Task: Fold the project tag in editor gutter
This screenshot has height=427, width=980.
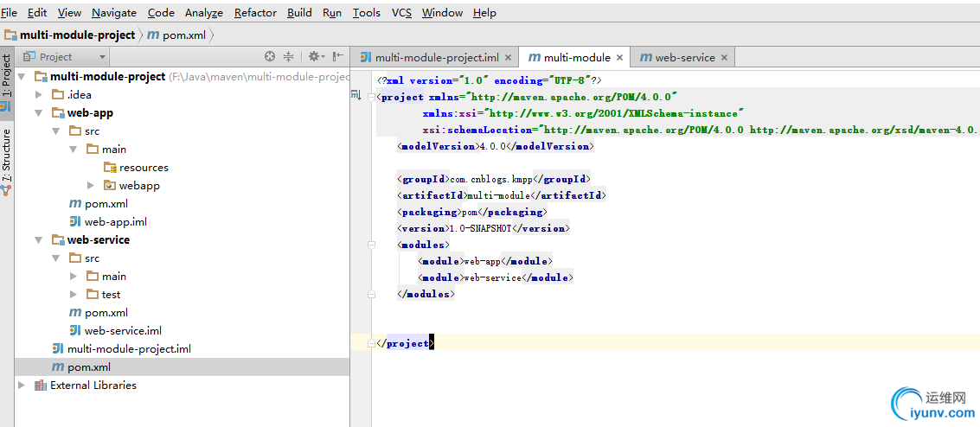Action: (372, 97)
